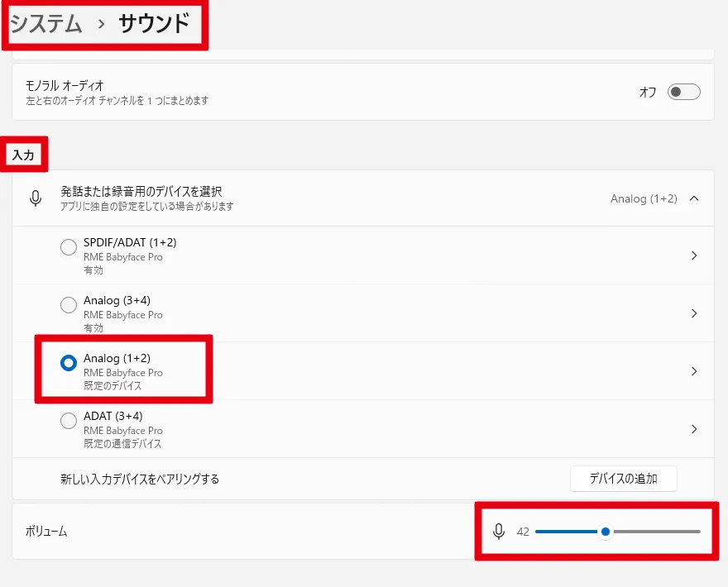The height and width of the screenshot is (587, 728).
Task: Select the Analog (3+4) radio button
Action: (x=69, y=305)
